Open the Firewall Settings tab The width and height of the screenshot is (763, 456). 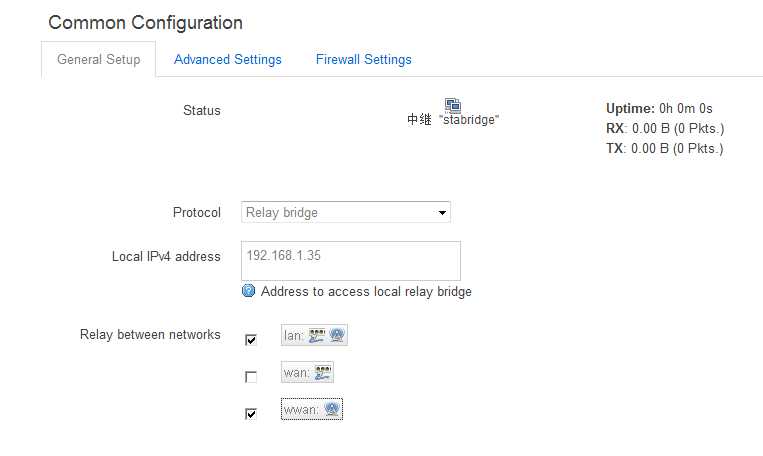[x=363, y=59]
